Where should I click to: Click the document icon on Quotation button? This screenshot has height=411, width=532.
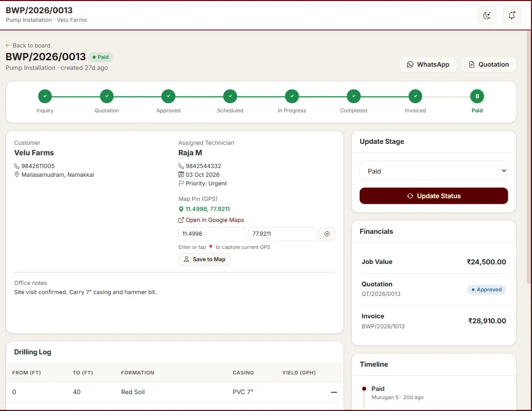coord(471,64)
